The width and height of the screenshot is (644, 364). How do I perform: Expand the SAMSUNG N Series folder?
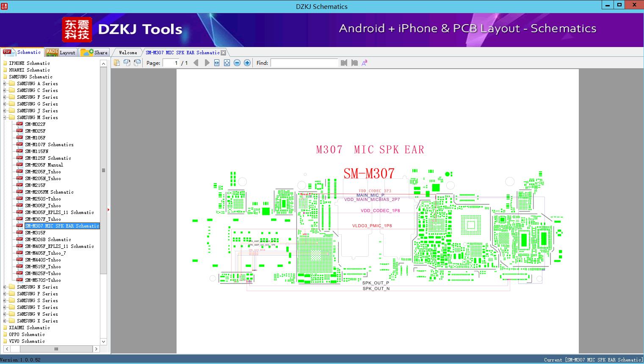point(5,287)
